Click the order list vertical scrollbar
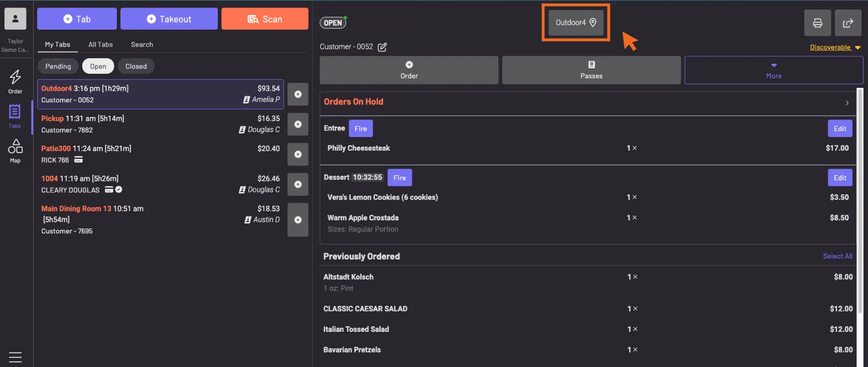868x367 pixels. [859, 201]
